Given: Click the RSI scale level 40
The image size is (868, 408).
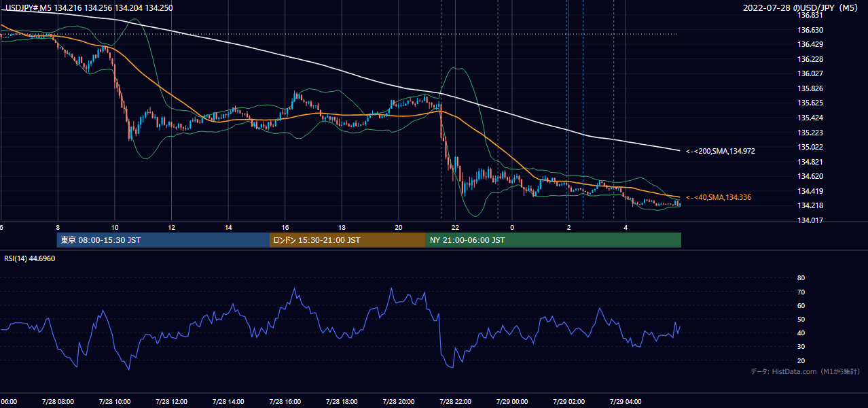Looking at the screenshot, I should tap(801, 333).
